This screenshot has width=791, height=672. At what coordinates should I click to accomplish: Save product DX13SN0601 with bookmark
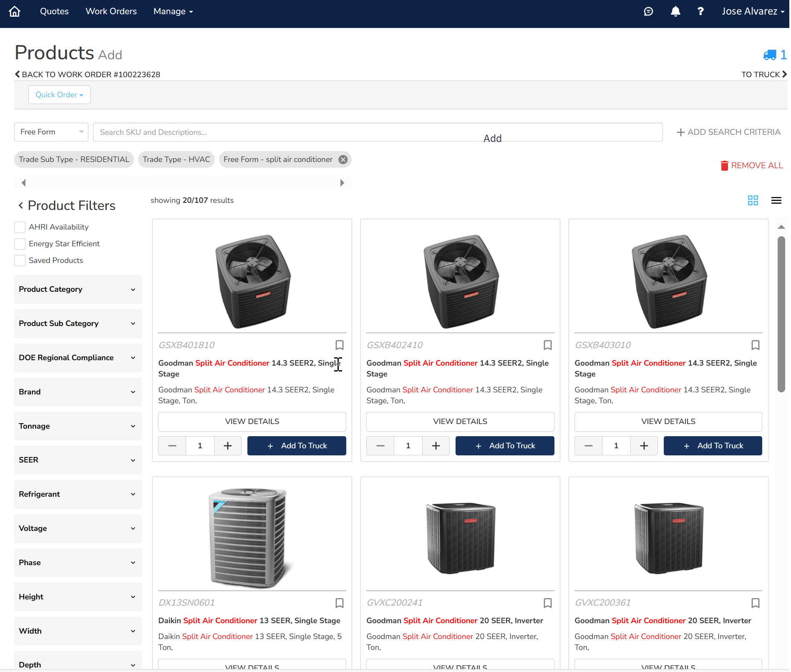click(340, 603)
